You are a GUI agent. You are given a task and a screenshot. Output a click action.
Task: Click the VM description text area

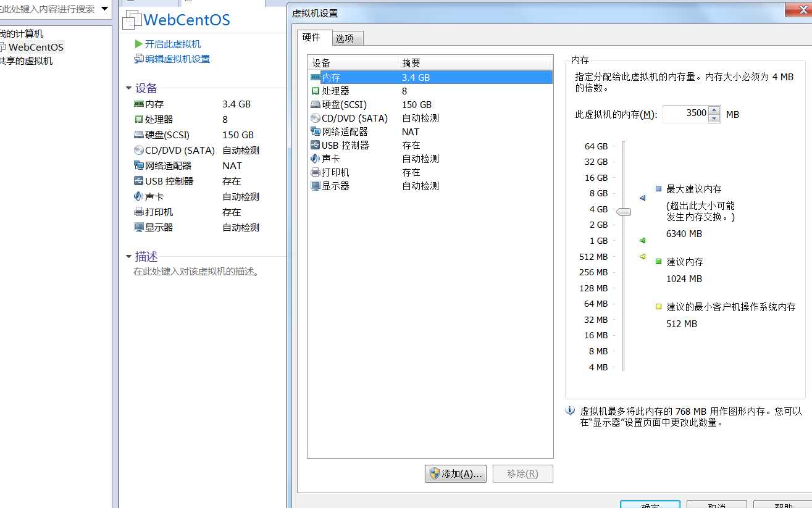pos(196,272)
